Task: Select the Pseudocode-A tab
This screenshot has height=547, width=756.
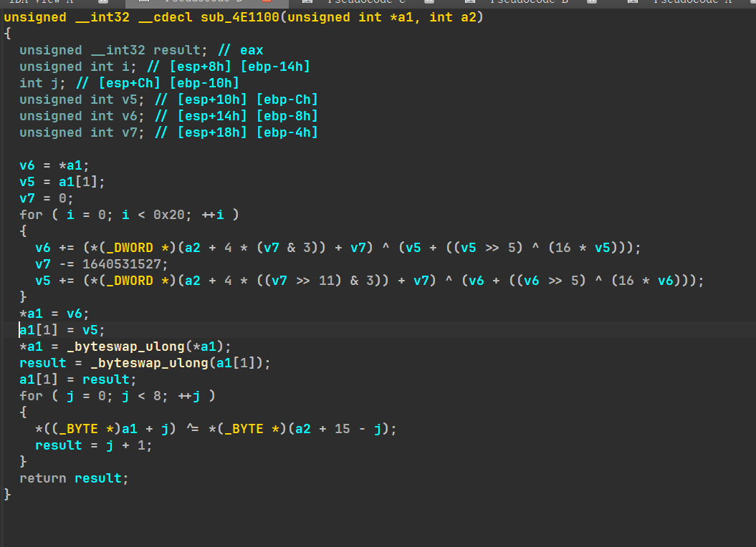Action: coord(692,2)
